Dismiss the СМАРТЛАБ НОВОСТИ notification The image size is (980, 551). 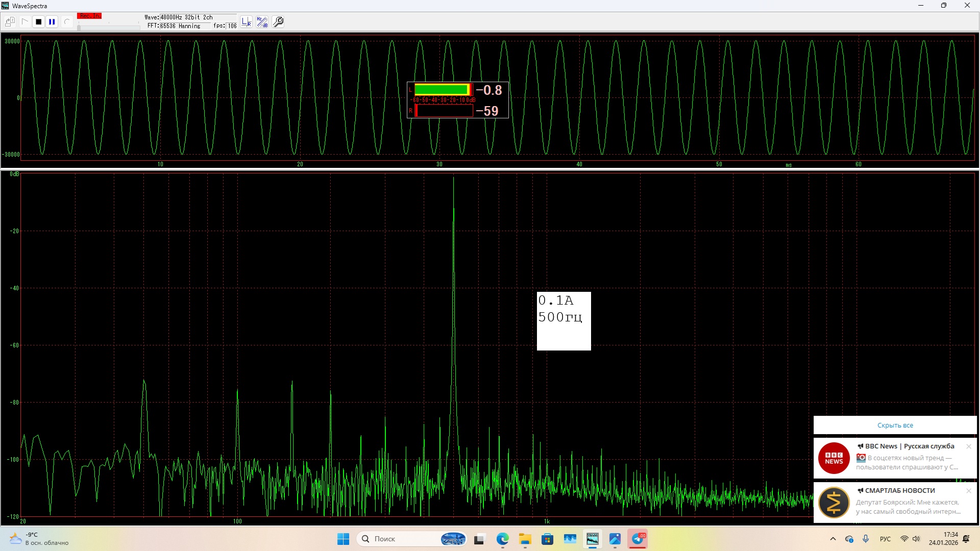969,491
